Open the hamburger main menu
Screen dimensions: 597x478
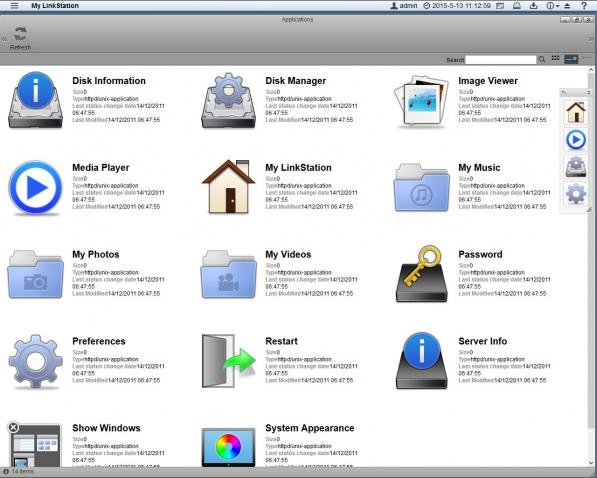[14, 6]
